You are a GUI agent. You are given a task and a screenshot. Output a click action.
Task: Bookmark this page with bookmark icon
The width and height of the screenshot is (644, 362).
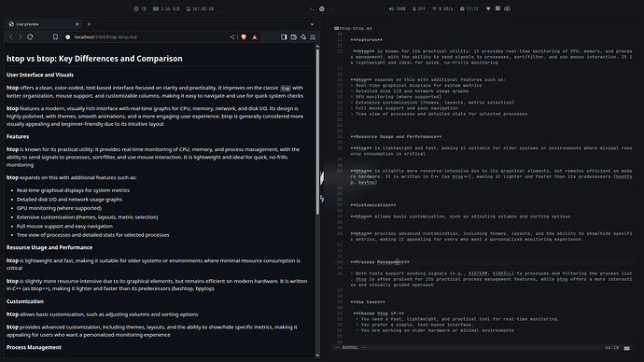(x=55, y=37)
